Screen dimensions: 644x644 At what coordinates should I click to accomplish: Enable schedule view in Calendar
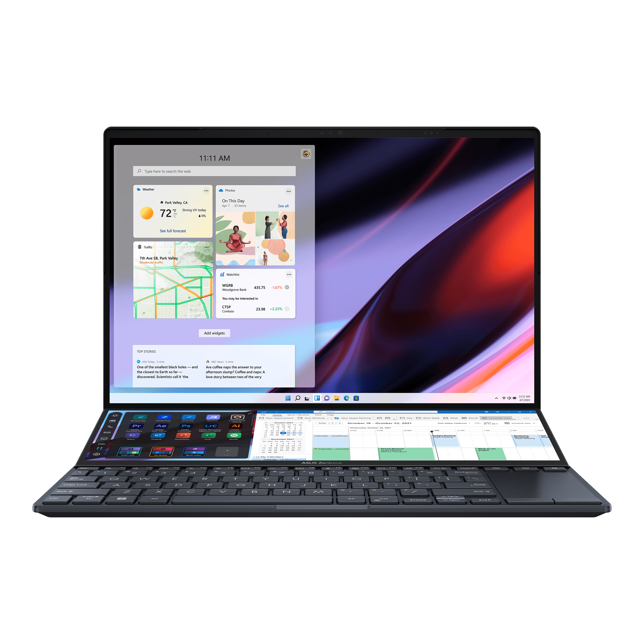(x=504, y=417)
